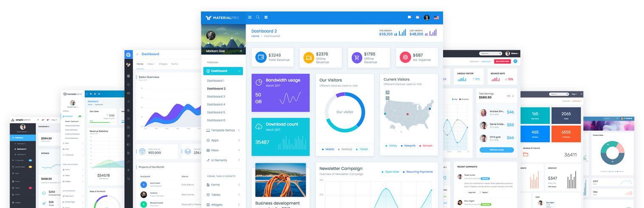Screen dimensions: 644x208
Task: Click the blue 165 stats tile
Action: coord(535,115)
